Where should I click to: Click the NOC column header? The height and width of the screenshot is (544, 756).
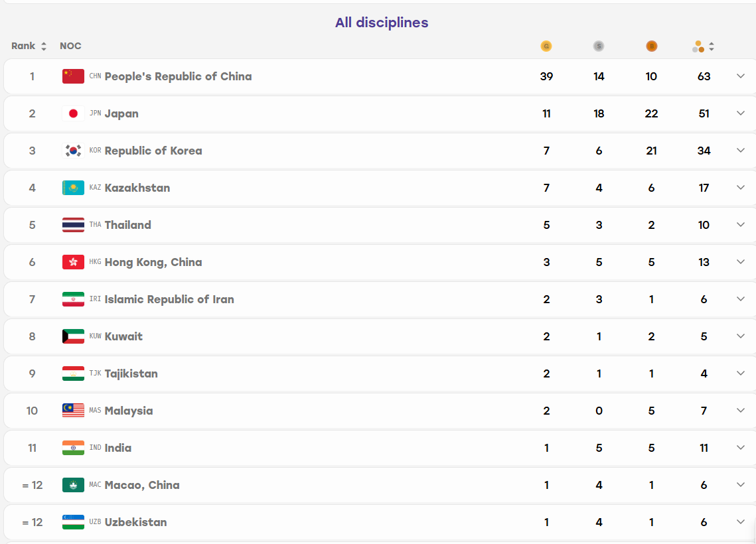click(70, 46)
